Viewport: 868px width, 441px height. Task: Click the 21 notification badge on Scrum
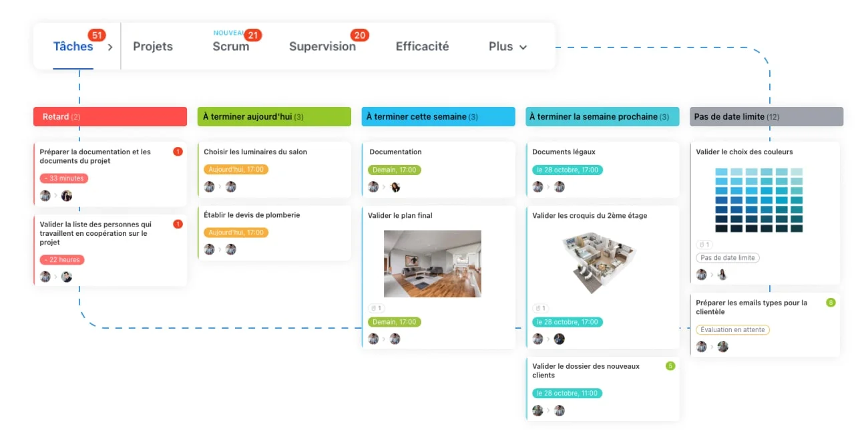pyautogui.click(x=253, y=35)
